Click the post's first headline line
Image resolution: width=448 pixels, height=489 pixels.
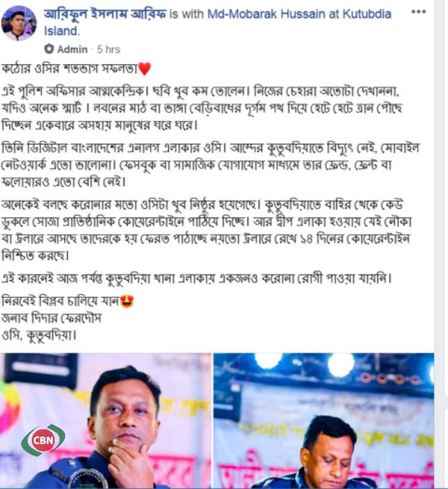76,68
